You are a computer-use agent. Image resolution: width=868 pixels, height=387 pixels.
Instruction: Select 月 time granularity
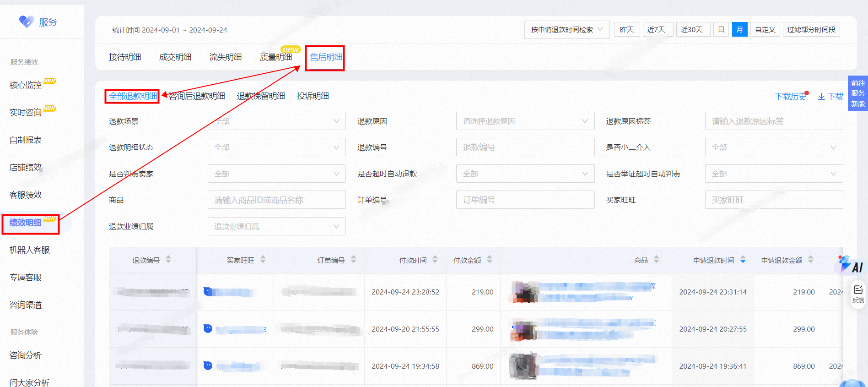(x=740, y=30)
